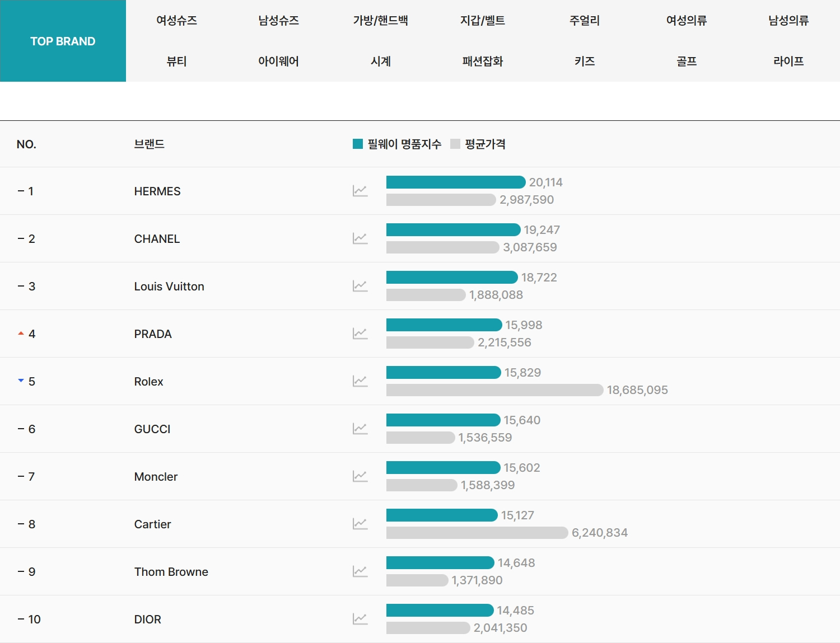Click the Cartier brand name
This screenshot has width=840, height=643.
(x=152, y=524)
